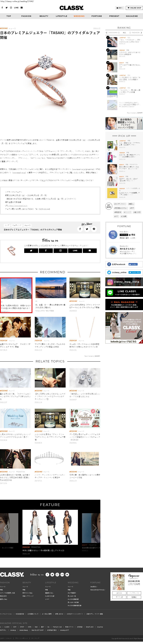Open the LINE link in the top header
The width and height of the screenshot is (143, 644).
16,8
